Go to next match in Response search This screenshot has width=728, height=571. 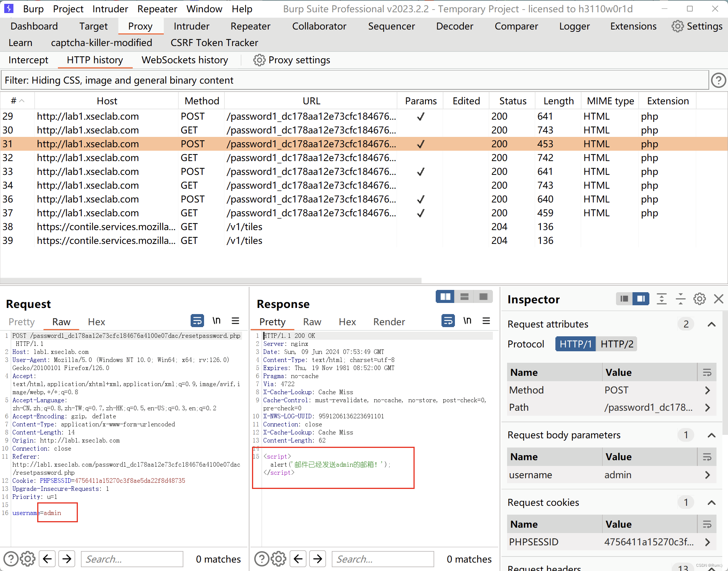[x=318, y=559]
